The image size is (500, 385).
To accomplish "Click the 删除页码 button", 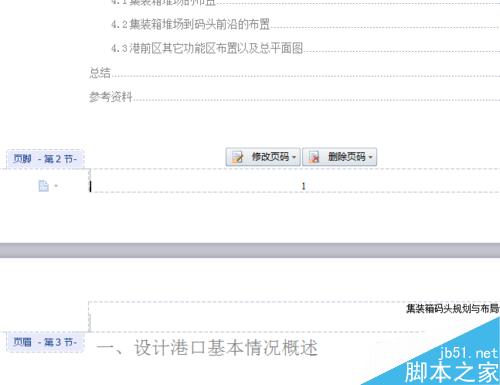I will point(340,157).
